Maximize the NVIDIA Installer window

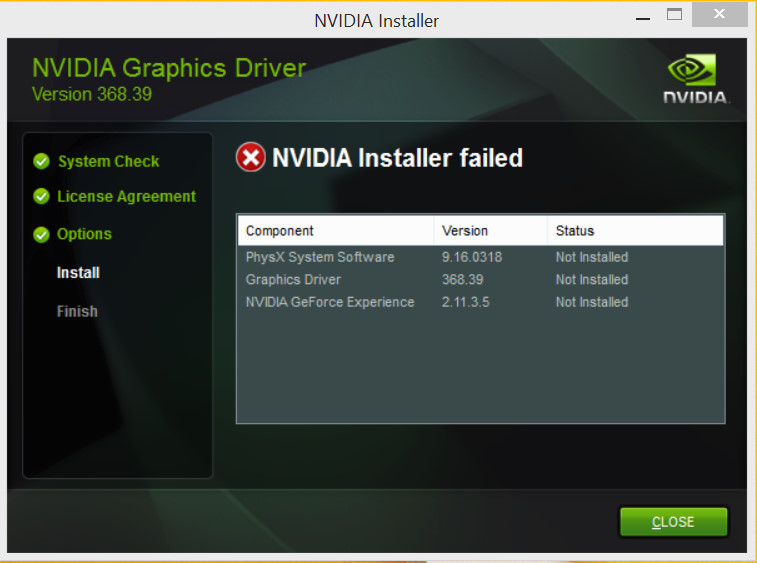coord(674,15)
